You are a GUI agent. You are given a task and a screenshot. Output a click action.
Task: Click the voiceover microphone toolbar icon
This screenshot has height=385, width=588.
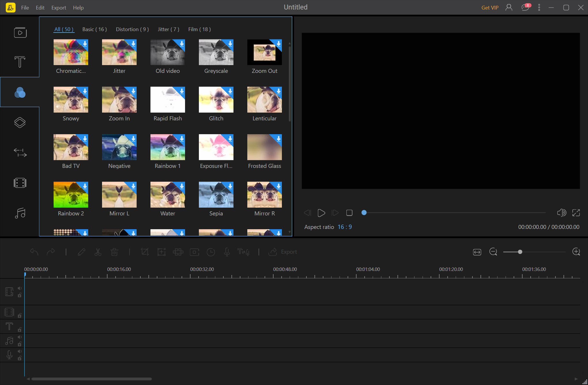point(227,252)
